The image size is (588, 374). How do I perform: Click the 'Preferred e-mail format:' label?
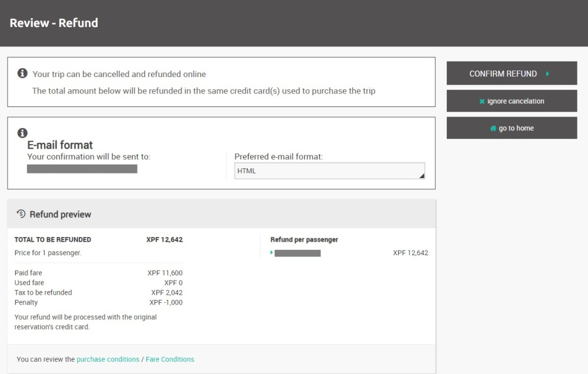point(279,157)
